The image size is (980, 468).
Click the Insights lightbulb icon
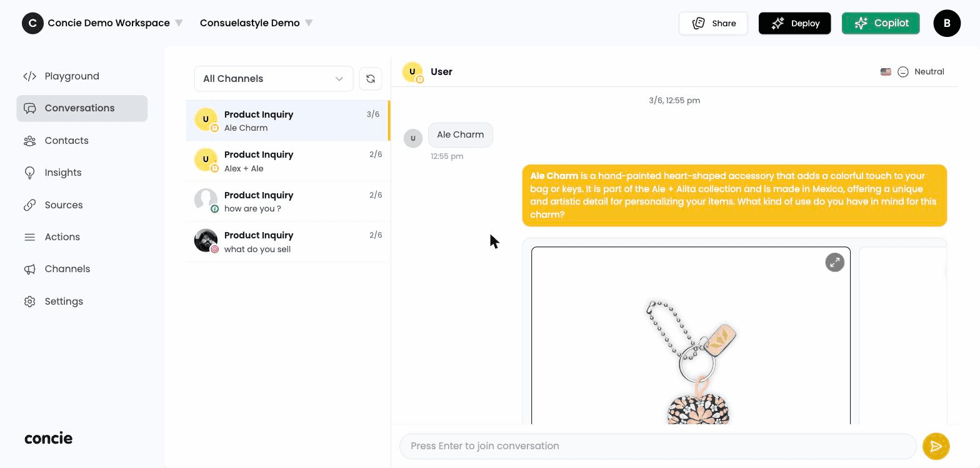[29, 173]
